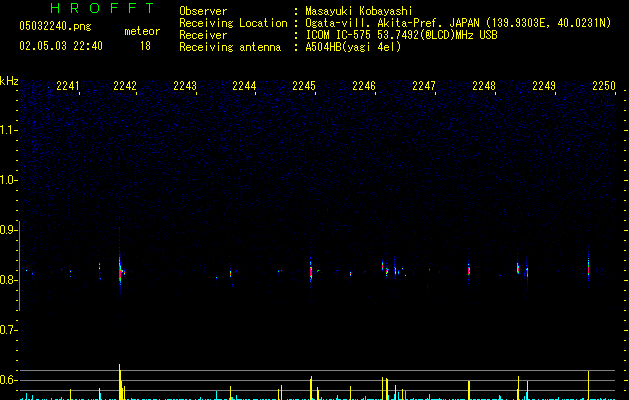Click ICOM IC-575 53.7492 MHz receiver text
629x400 pixels.
pyautogui.click(x=401, y=35)
